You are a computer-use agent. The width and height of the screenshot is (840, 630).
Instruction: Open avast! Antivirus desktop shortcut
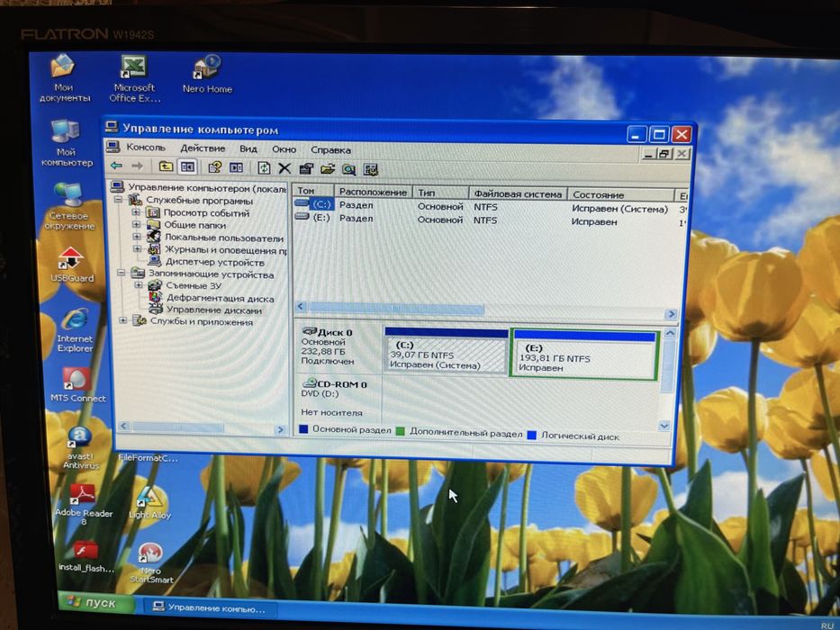[80, 448]
